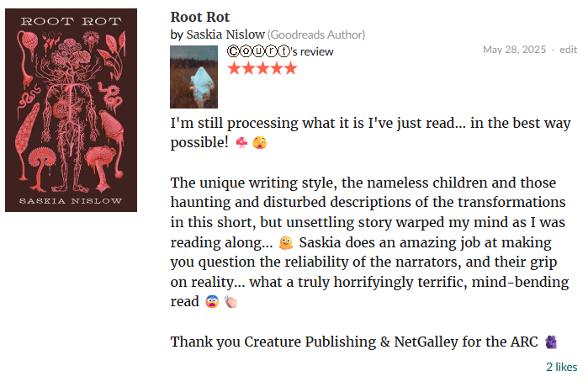Click the first star of the rating

coord(235,68)
